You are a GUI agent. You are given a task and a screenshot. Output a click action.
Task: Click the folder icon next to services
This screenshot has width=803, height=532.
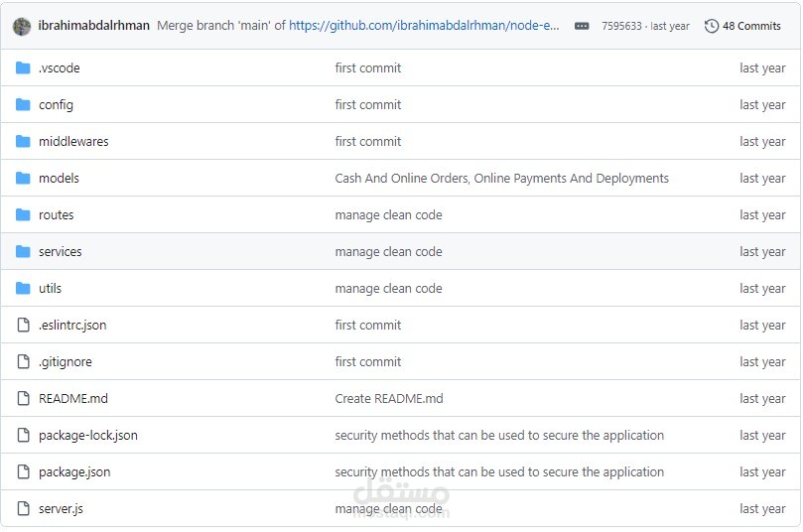click(x=23, y=251)
